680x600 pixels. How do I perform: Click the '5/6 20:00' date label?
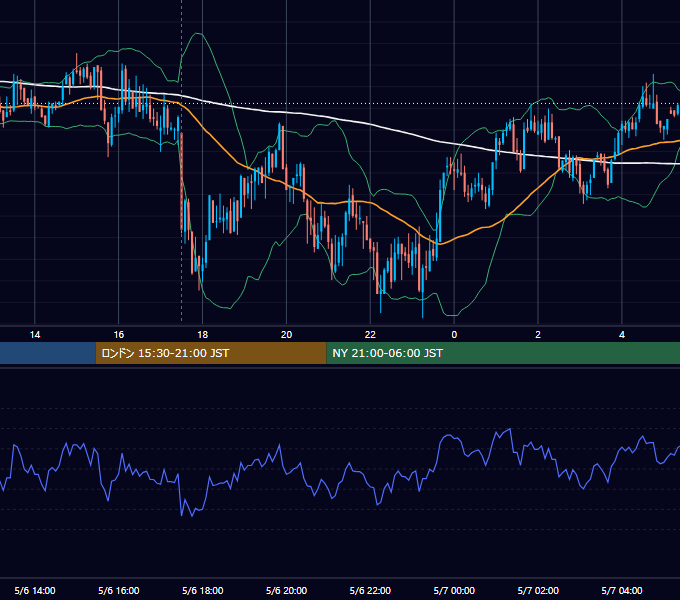pyautogui.click(x=286, y=590)
